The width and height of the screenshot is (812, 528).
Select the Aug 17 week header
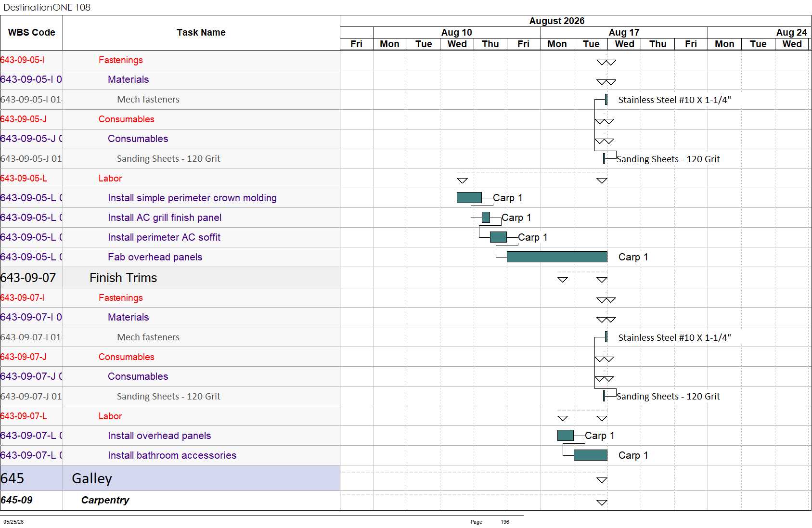624,32
